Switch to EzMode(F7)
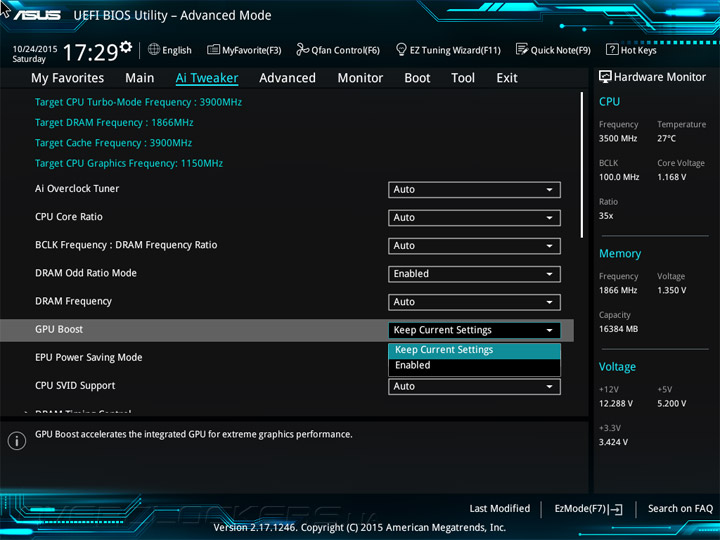 tap(589, 509)
